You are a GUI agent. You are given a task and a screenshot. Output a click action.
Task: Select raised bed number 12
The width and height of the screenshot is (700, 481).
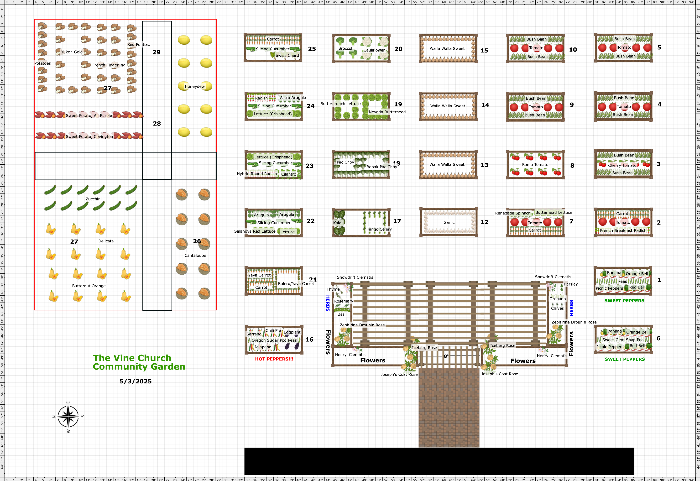[x=448, y=222]
